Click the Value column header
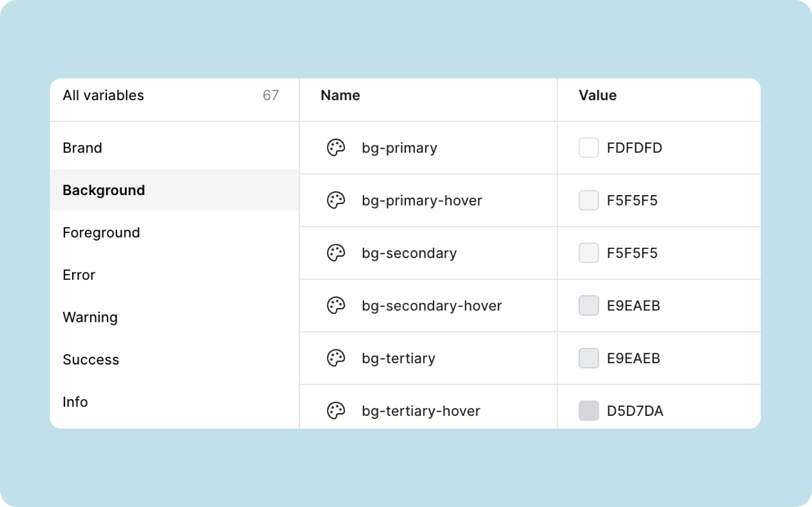This screenshot has width=812, height=507. pyautogui.click(x=597, y=95)
